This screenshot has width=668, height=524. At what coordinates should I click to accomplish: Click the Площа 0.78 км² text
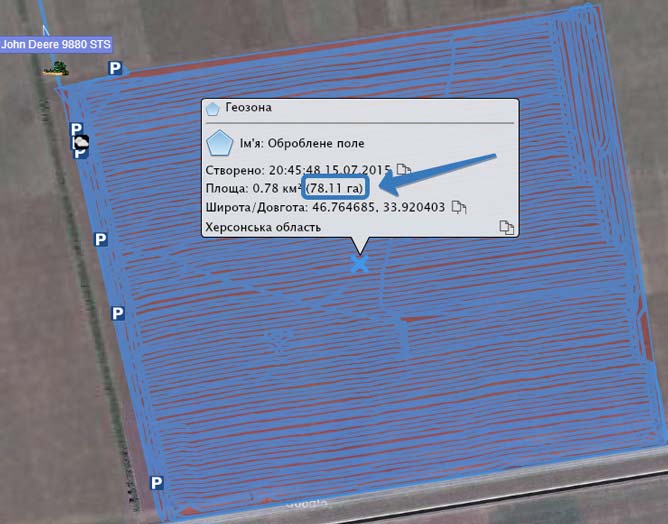coord(253,188)
